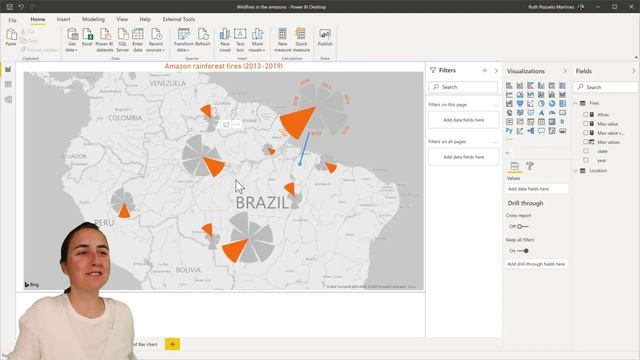This screenshot has width=640, height=360.
Task: Select the line chart visualization icon
Action: coord(509,94)
